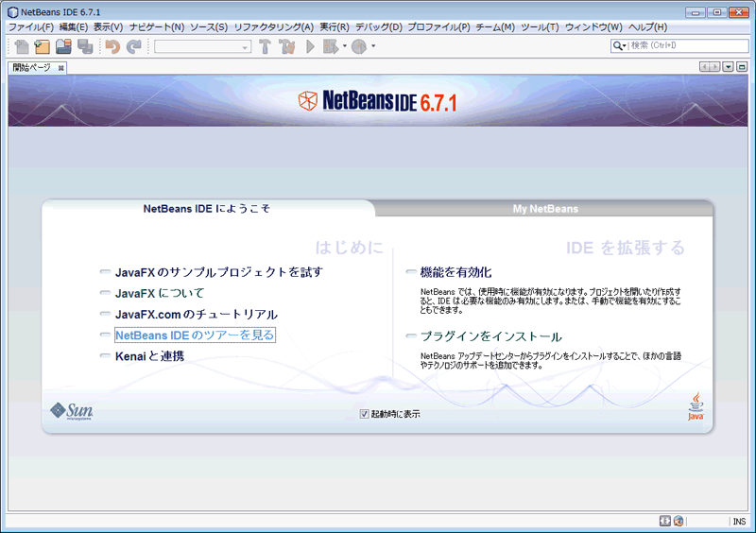This screenshot has height=533, width=756.
Task: Open the Profile Project dropdown arrow
Action: pos(373,47)
